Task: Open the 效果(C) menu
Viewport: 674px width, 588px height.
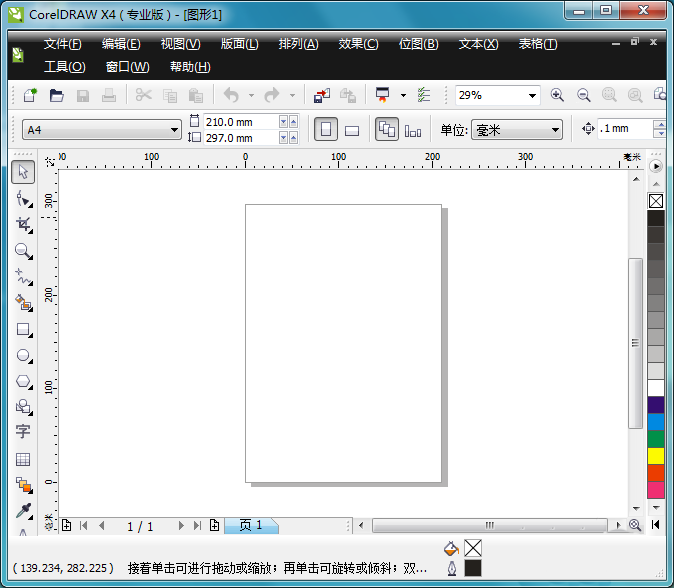Action: click(358, 44)
